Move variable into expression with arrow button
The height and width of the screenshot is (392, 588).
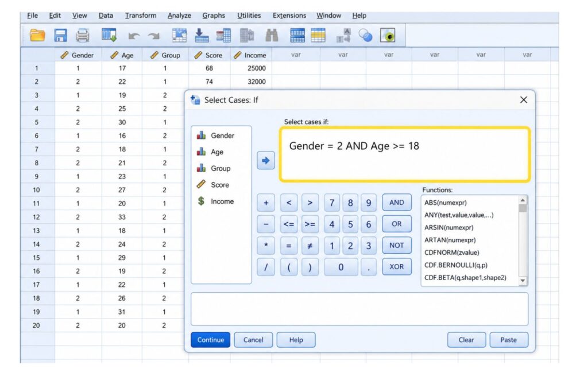pyautogui.click(x=266, y=160)
